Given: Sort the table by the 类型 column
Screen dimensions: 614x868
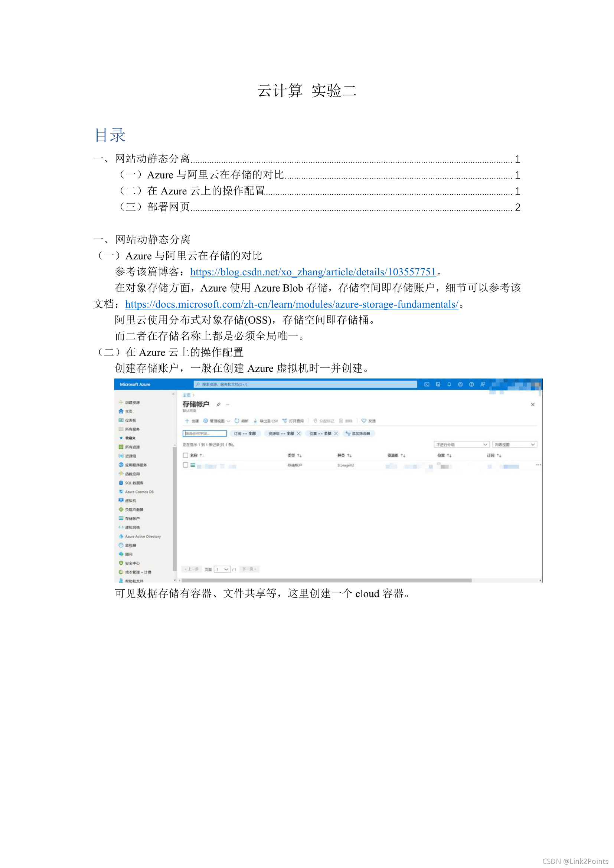Looking at the screenshot, I should click(294, 456).
